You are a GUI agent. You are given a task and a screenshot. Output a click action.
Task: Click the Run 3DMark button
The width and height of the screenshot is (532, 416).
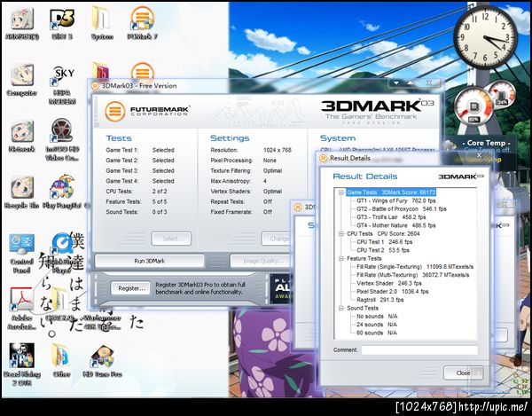[x=150, y=261]
